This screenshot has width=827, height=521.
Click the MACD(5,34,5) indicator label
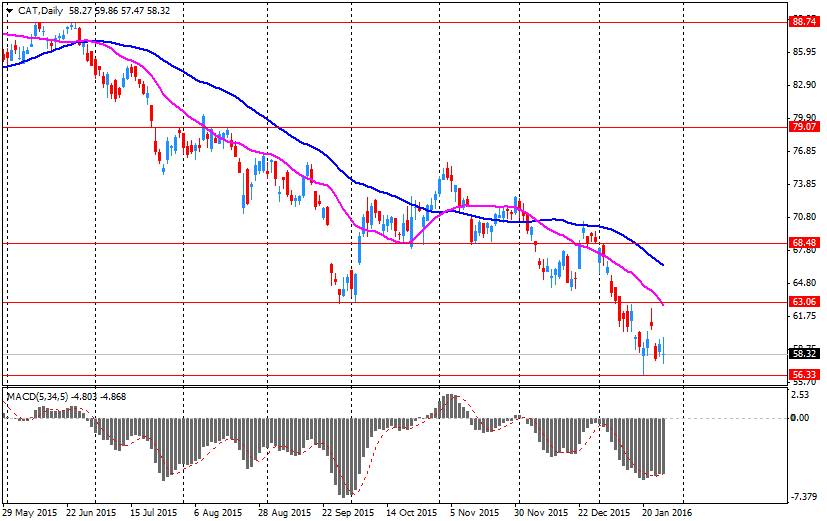(x=37, y=397)
